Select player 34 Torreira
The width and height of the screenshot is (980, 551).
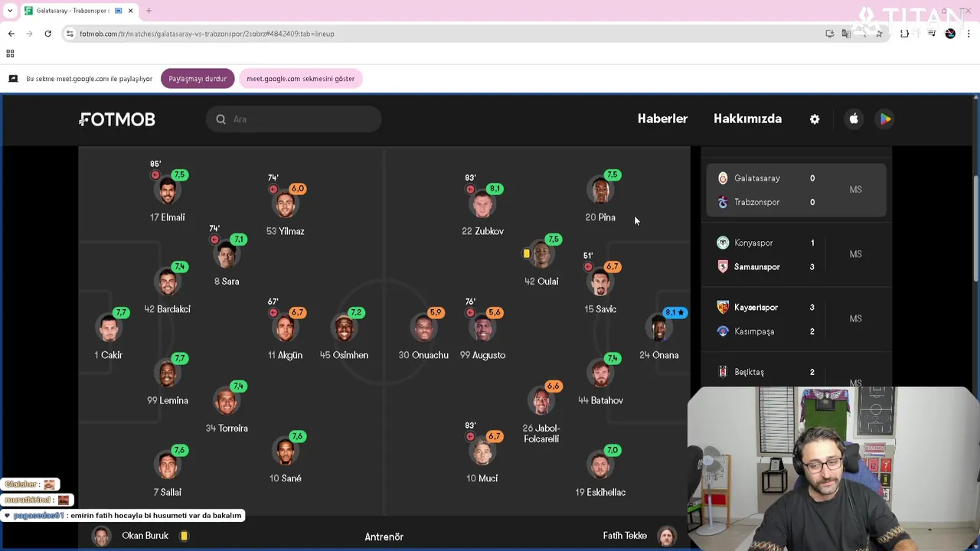(x=227, y=407)
